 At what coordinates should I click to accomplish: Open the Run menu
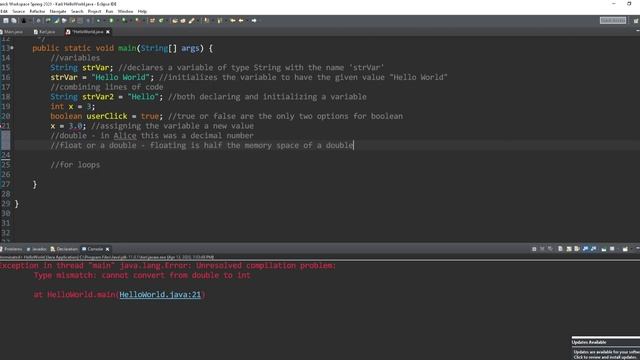[109, 11]
